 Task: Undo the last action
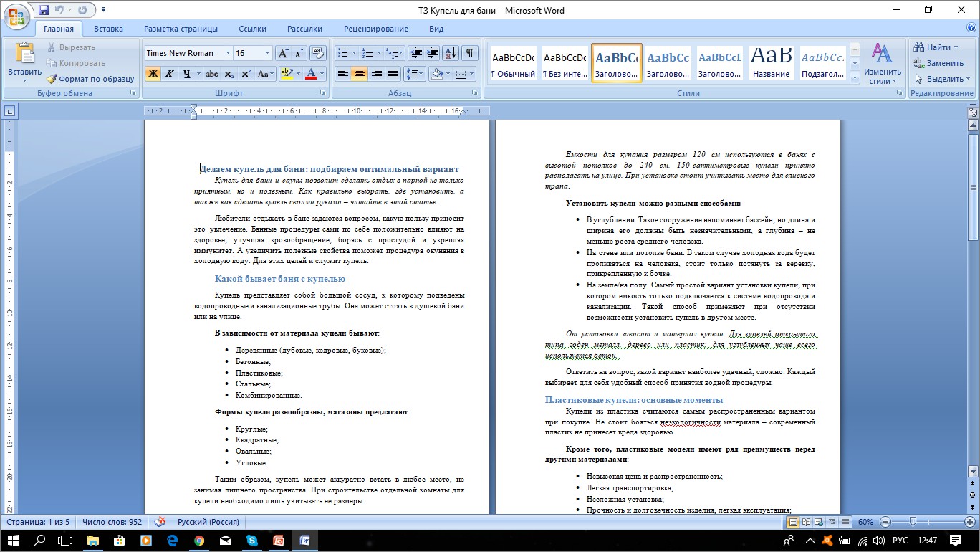[x=59, y=10]
